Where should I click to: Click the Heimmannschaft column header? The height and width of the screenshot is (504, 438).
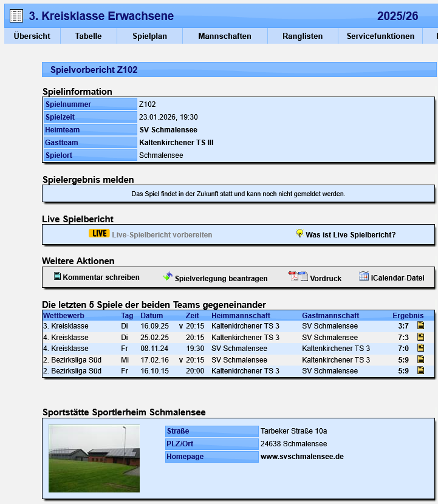(x=241, y=316)
